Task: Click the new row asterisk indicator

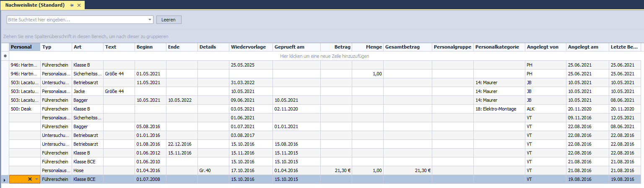Action: pyautogui.click(x=5, y=56)
